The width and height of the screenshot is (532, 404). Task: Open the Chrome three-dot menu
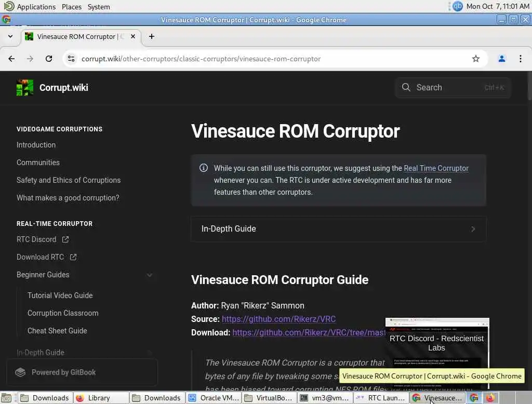click(521, 59)
